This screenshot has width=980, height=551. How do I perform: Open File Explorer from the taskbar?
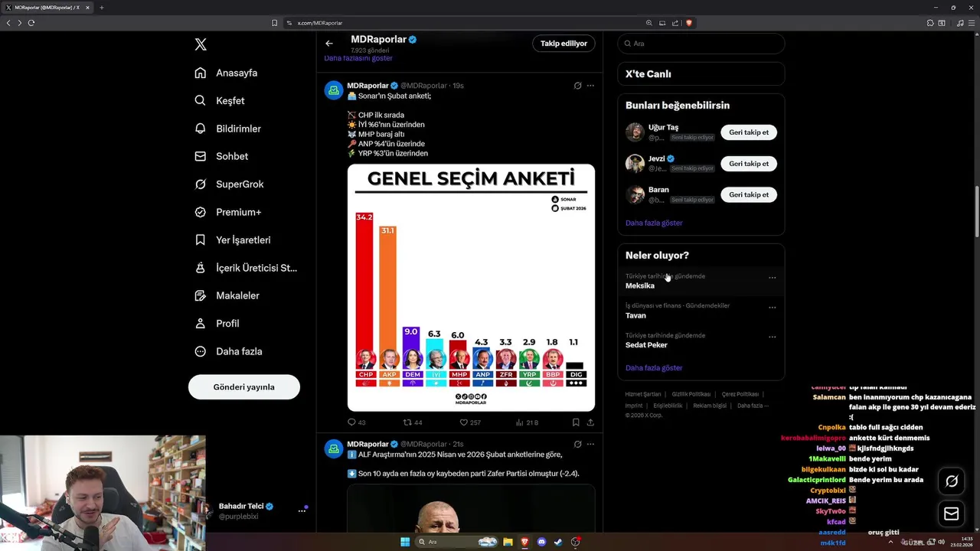[x=508, y=542]
